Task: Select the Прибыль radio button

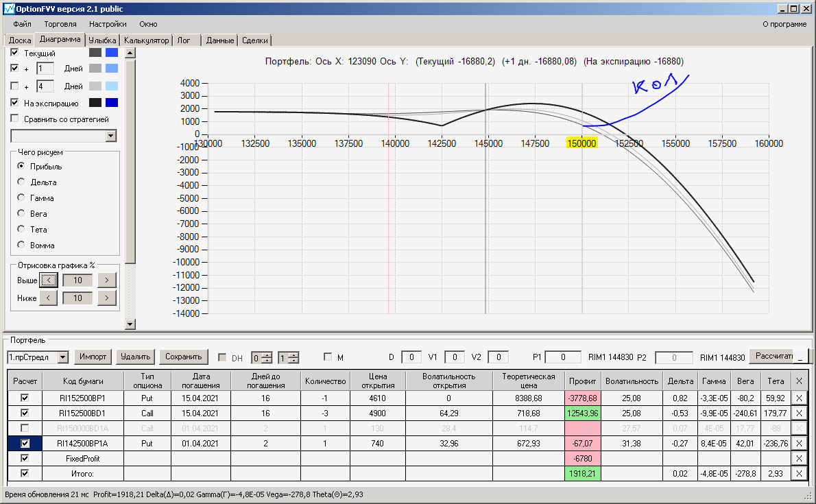Action: pyautogui.click(x=21, y=165)
